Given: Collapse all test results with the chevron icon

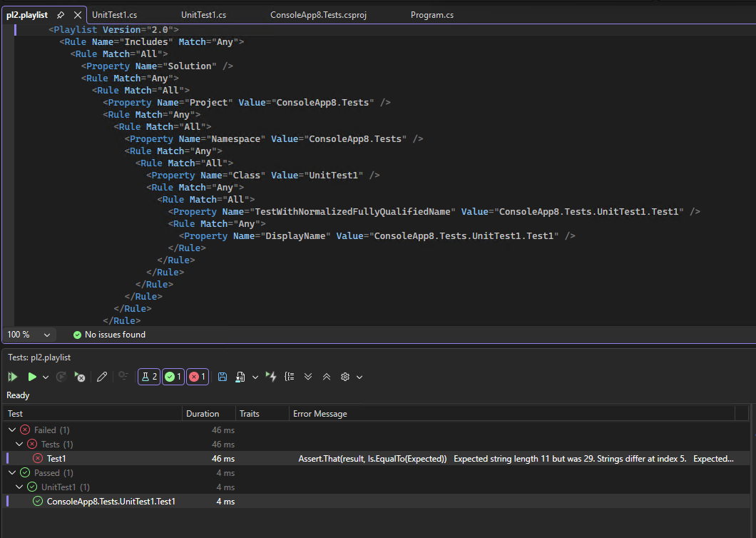Looking at the screenshot, I should (x=326, y=377).
